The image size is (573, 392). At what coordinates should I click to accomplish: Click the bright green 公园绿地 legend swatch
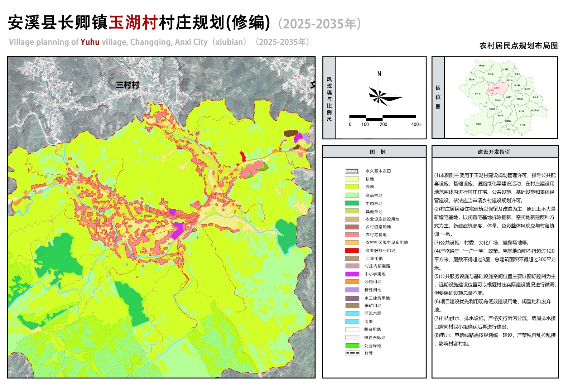[x=352, y=346]
